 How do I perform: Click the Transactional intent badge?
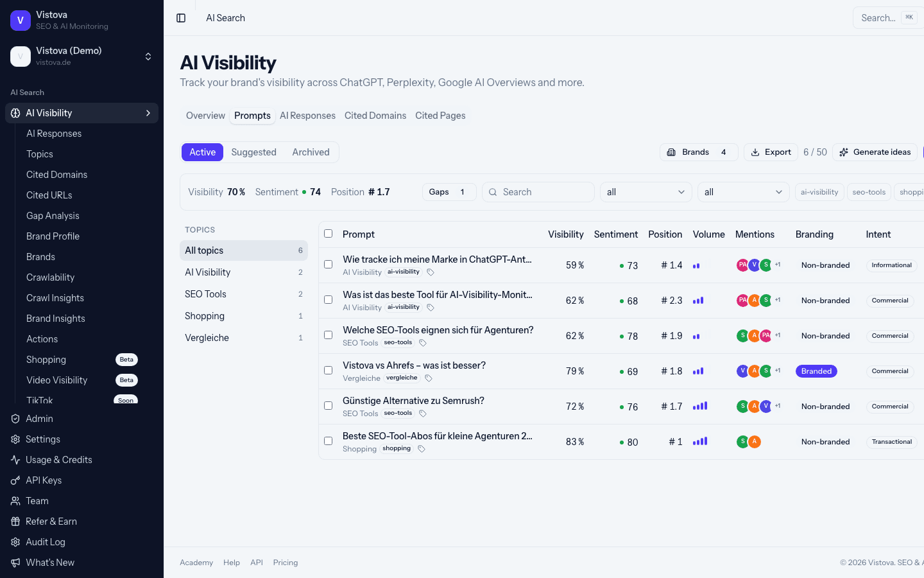click(892, 442)
